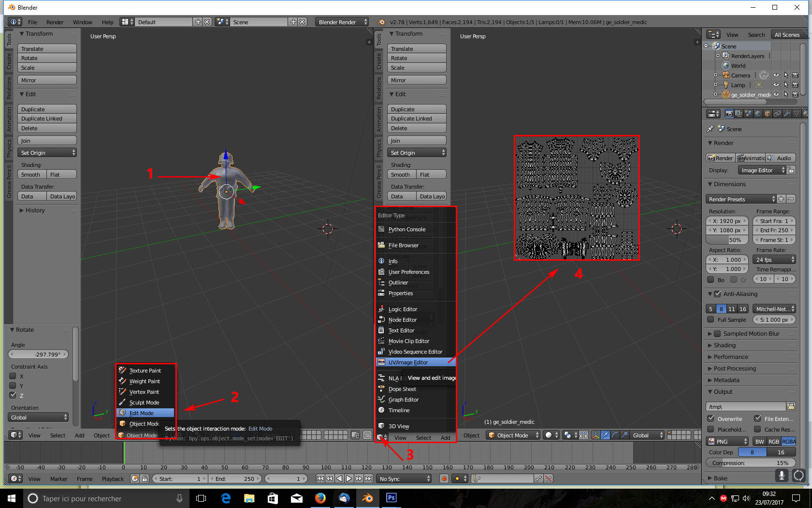Open Photoshop from Windows taskbar
This screenshot has height=508, width=812.
(391, 498)
